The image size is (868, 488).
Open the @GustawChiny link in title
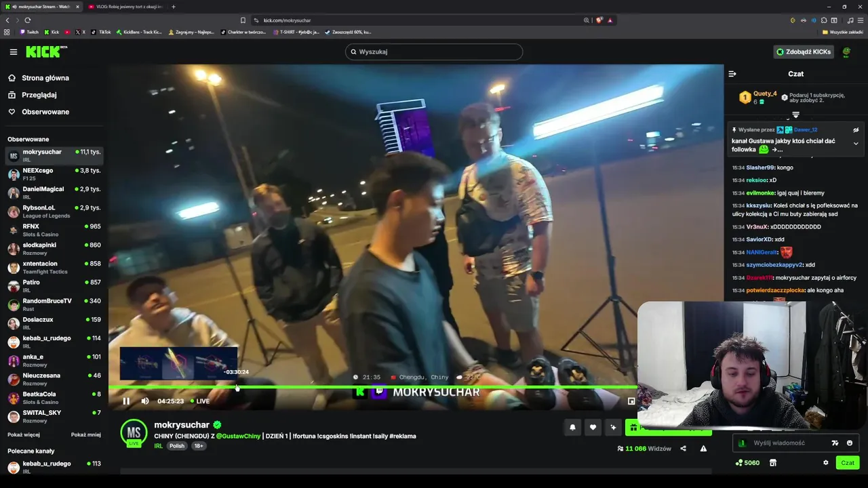click(x=238, y=436)
